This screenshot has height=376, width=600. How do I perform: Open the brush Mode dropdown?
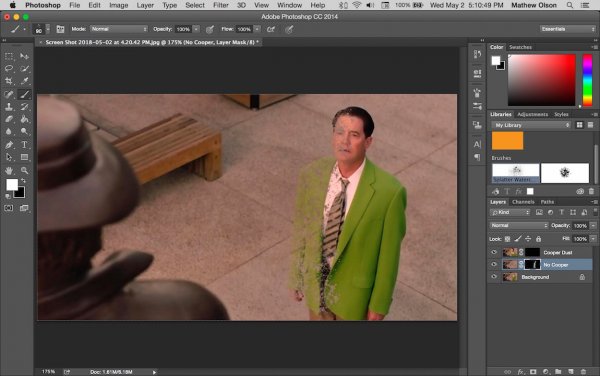pyautogui.click(x=119, y=29)
